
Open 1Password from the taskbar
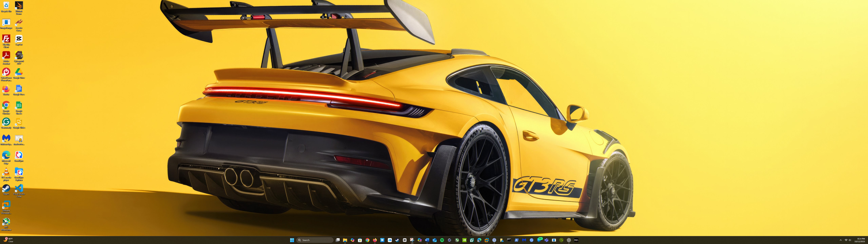pyautogui.click(x=494, y=240)
